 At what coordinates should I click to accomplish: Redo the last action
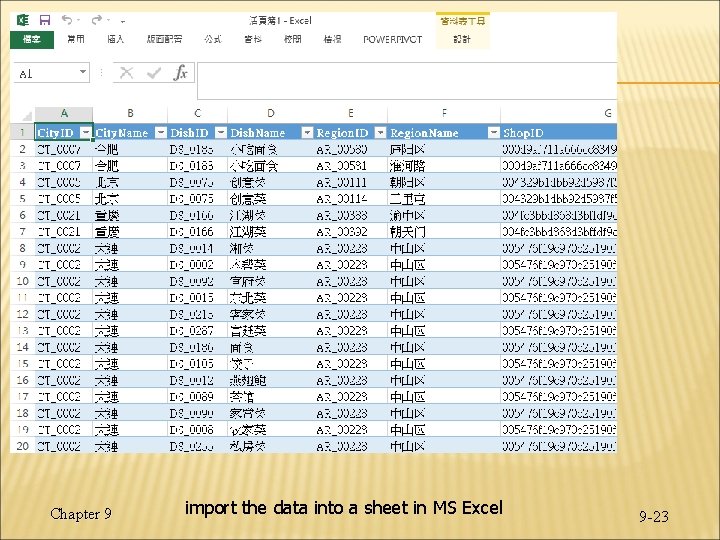click(x=96, y=20)
